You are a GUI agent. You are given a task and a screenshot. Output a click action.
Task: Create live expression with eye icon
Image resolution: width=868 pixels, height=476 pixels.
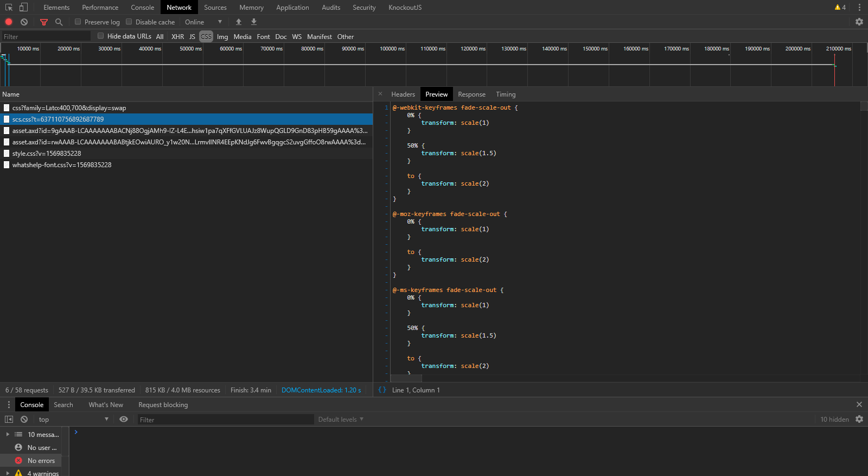124,419
